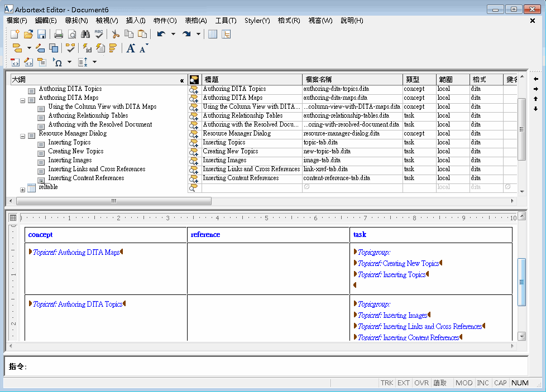Viewport: 546px width, 392px height.
Task: Close the document with the menu bar X
Action: tap(533, 21)
